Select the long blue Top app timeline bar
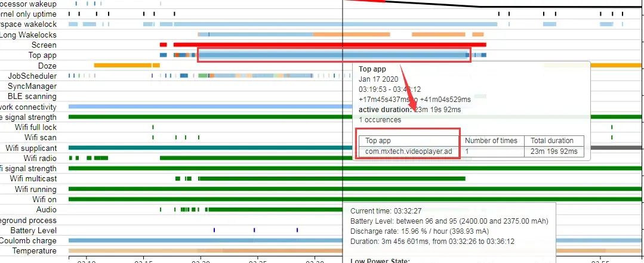 pos(334,55)
